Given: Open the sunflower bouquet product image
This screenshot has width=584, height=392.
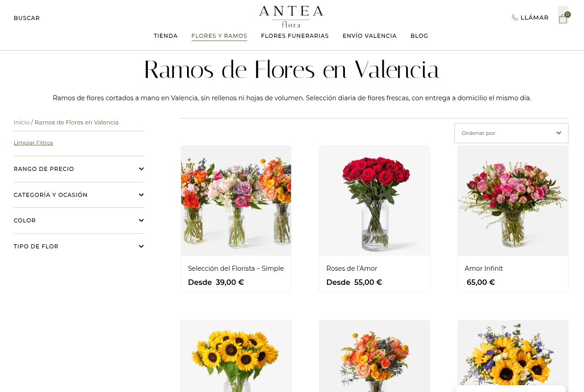Looking at the screenshot, I should [x=236, y=356].
